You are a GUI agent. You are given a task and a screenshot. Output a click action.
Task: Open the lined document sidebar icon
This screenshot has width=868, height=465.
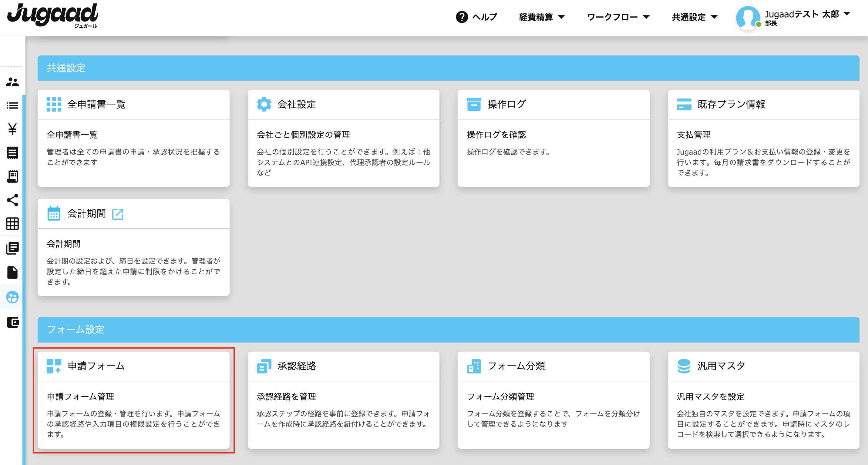pos(12,152)
